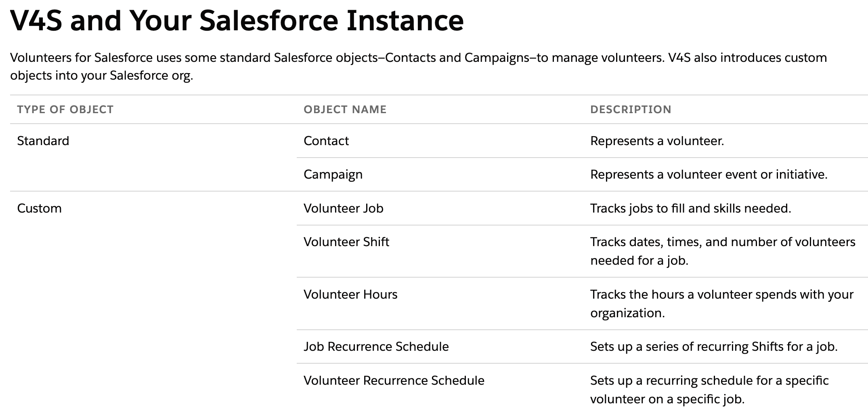
Task: Click the "Tracks jobs to fill and skills needed" description
Action: coord(690,209)
